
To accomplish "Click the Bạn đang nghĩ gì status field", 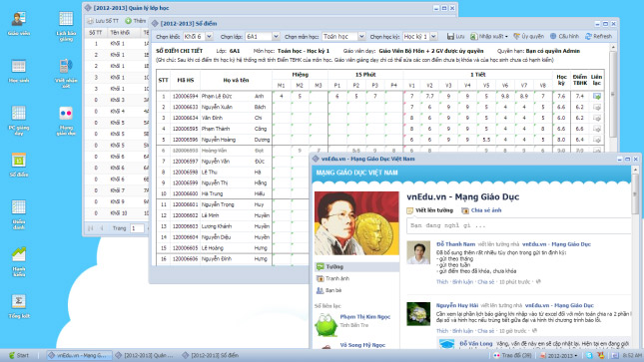I will click(x=518, y=225).
